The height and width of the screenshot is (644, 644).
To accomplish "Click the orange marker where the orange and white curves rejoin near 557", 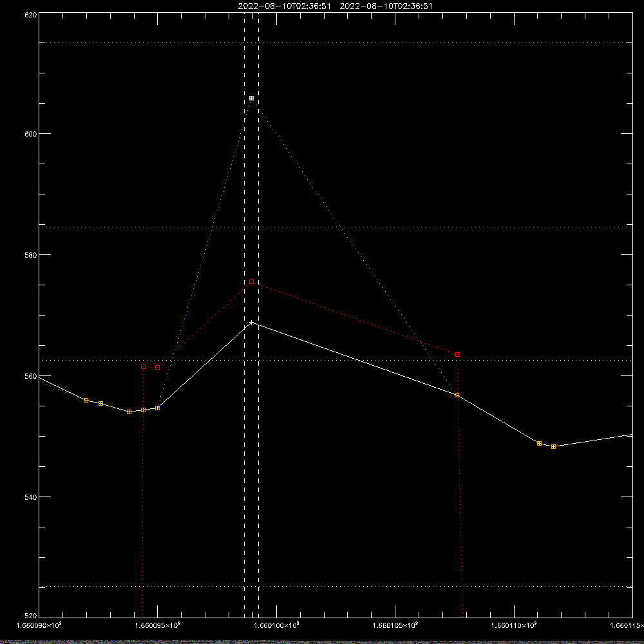I will coord(457,395).
